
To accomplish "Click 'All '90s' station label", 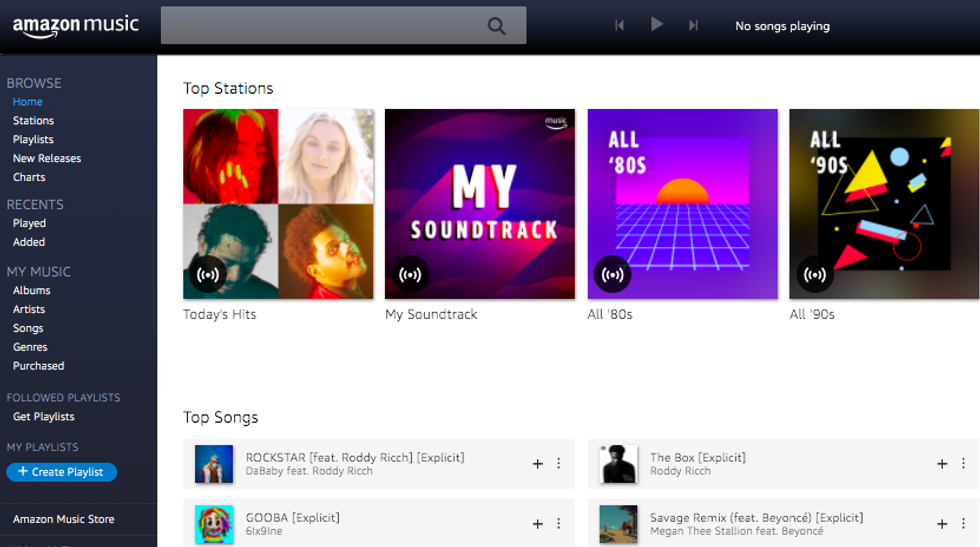I will click(812, 314).
